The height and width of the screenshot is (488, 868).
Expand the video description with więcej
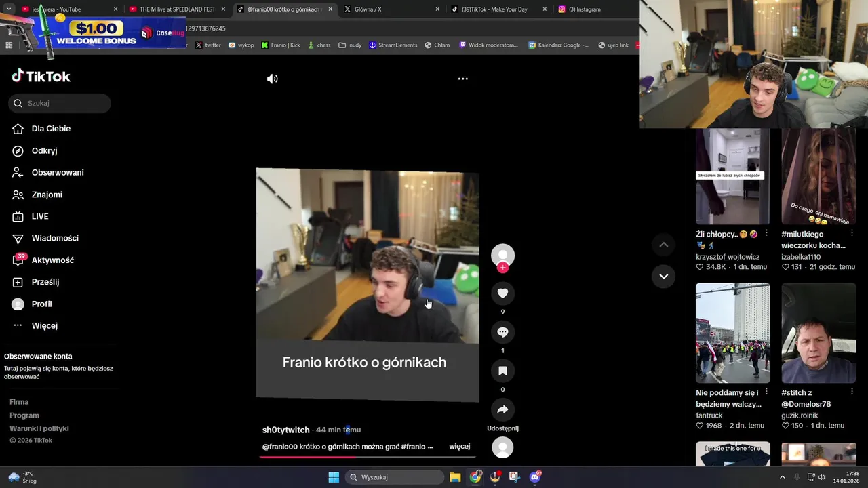pos(459,447)
